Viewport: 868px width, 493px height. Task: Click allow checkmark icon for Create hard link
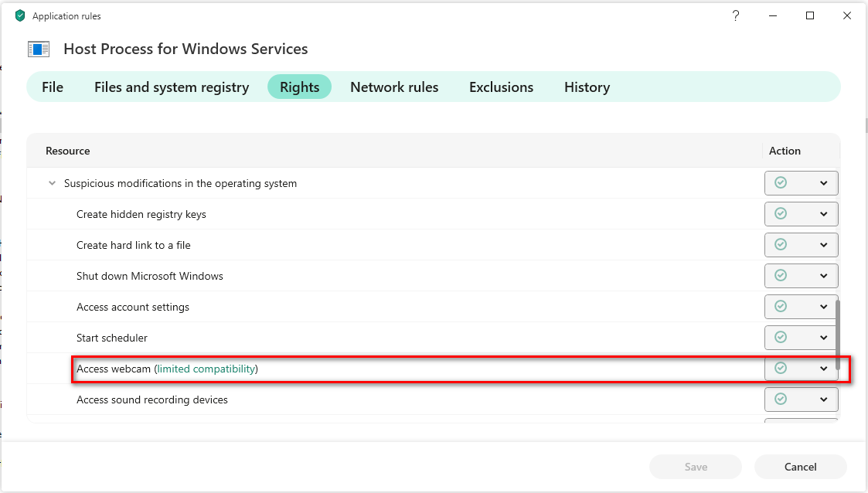(781, 245)
